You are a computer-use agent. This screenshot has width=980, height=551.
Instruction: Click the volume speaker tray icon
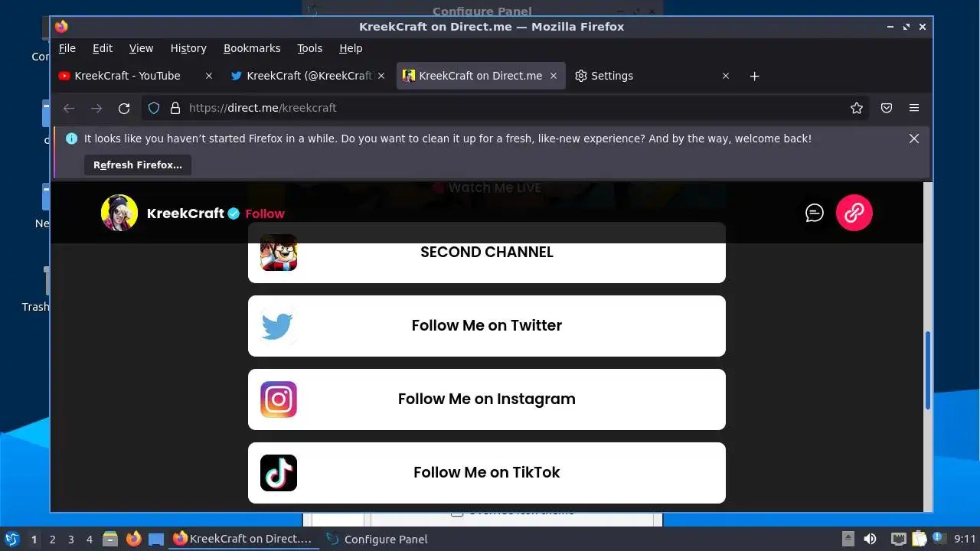click(870, 539)
